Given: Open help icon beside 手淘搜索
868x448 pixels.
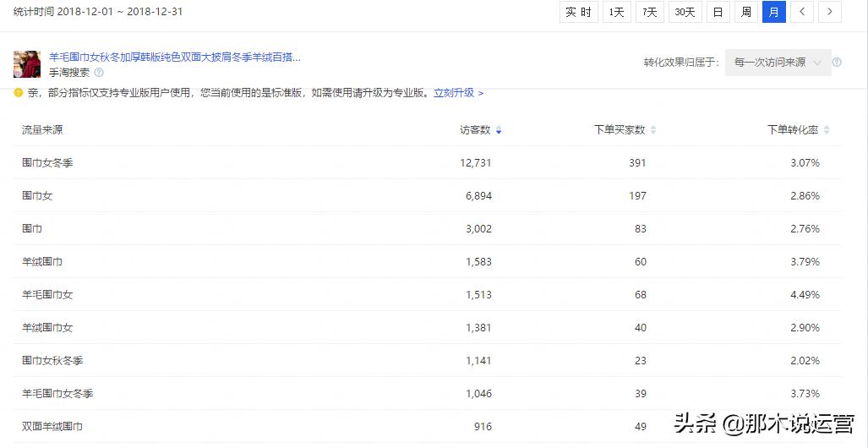Looking at the screenshot, I should [99, 72].
